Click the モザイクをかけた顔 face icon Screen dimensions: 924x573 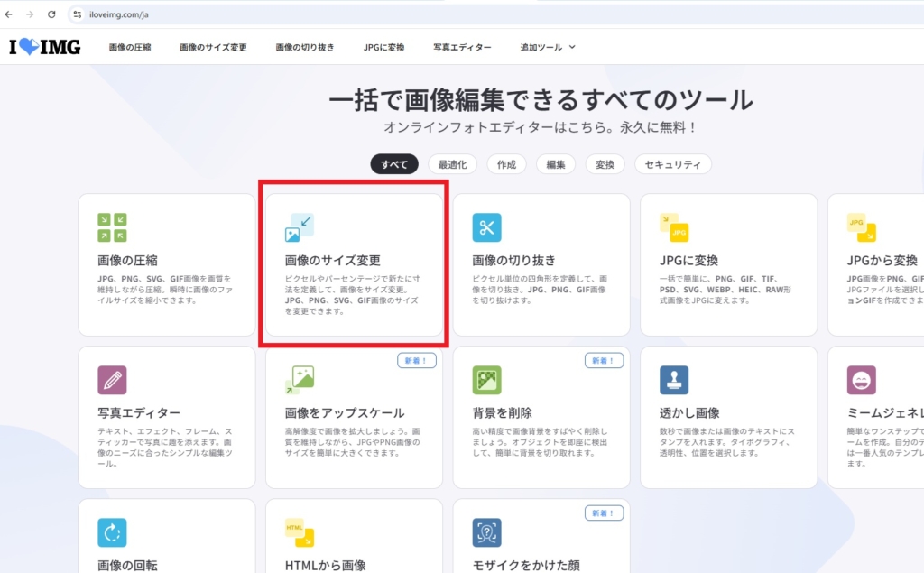point(486,532)
